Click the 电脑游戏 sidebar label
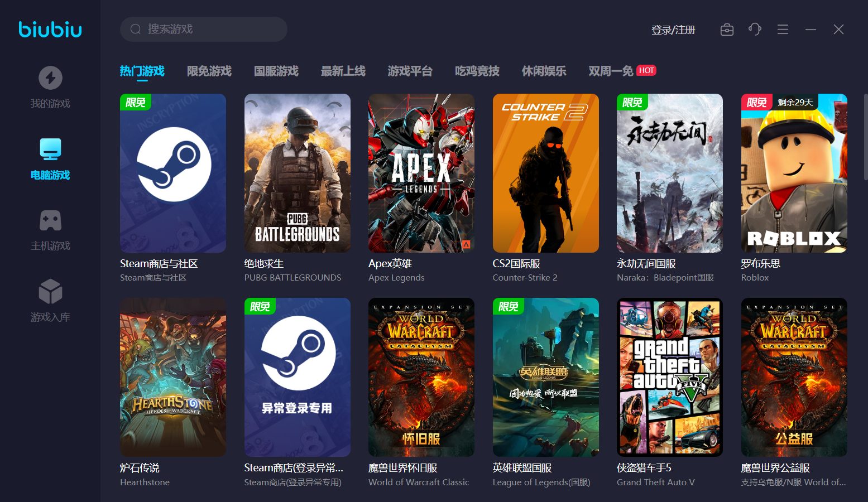The image size is (868, 502). click(50, 175)
